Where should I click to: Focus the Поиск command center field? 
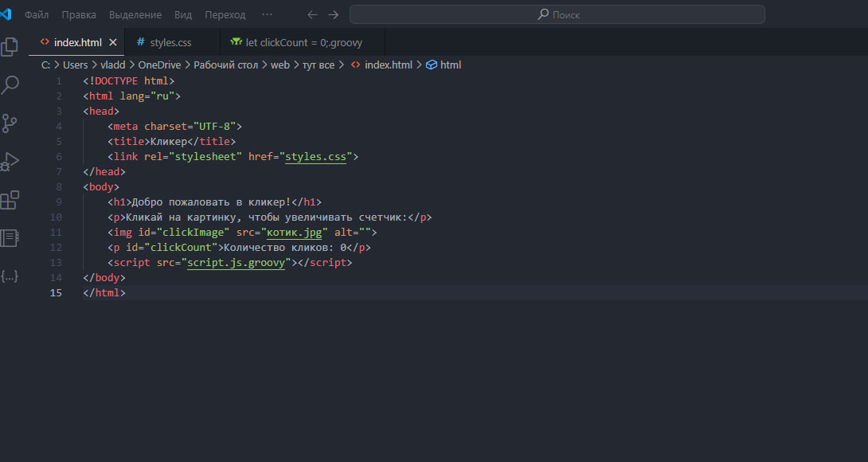click(557, 14)
